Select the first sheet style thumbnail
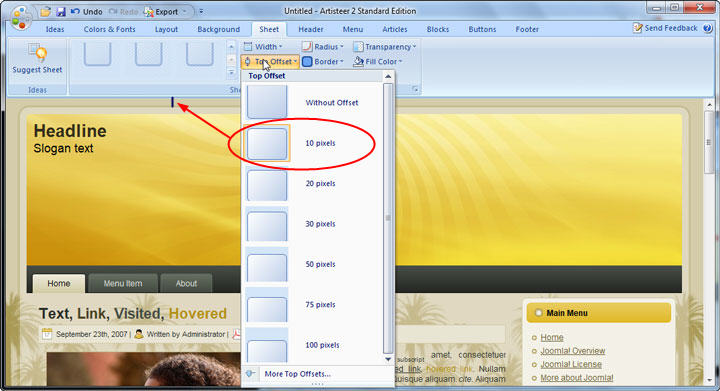The width and height of the screenshot is (720, 391). [97, 55]
